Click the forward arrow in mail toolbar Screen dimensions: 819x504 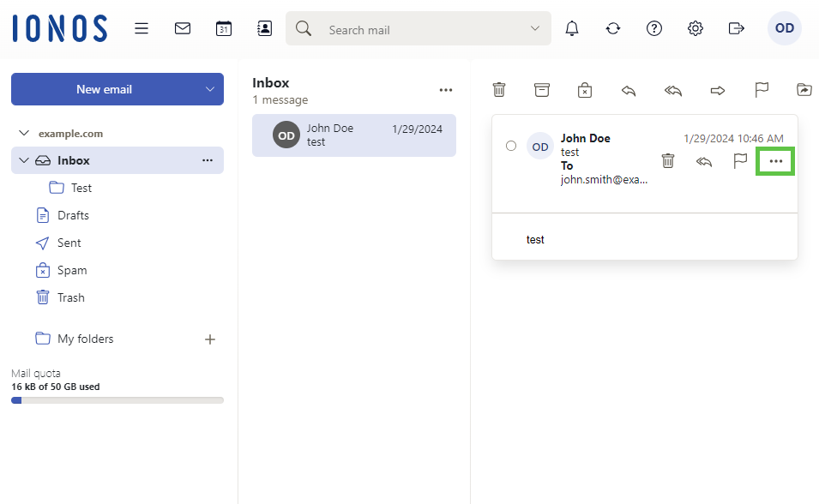(718, 90)
